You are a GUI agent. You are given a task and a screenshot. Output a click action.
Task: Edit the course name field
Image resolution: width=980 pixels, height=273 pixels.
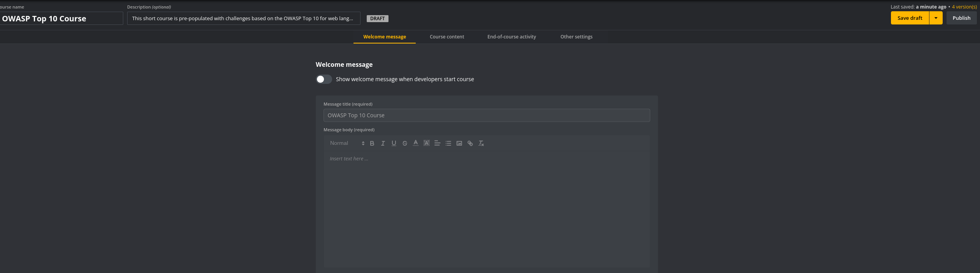tap(61, 18)
